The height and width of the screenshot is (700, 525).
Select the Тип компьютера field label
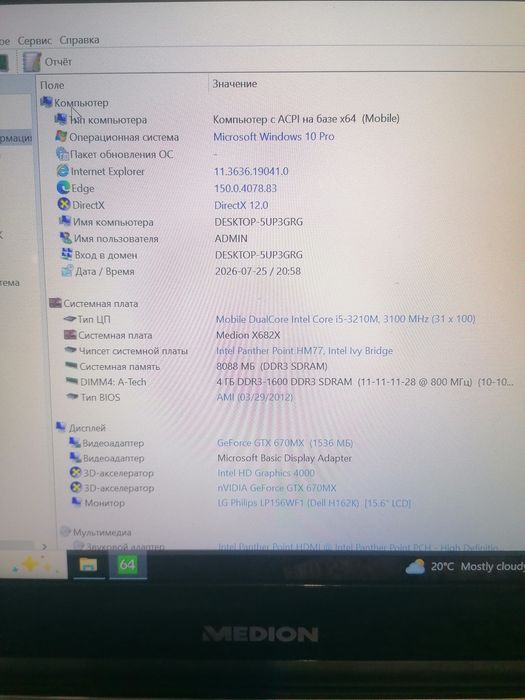click(x=108, y=120)
